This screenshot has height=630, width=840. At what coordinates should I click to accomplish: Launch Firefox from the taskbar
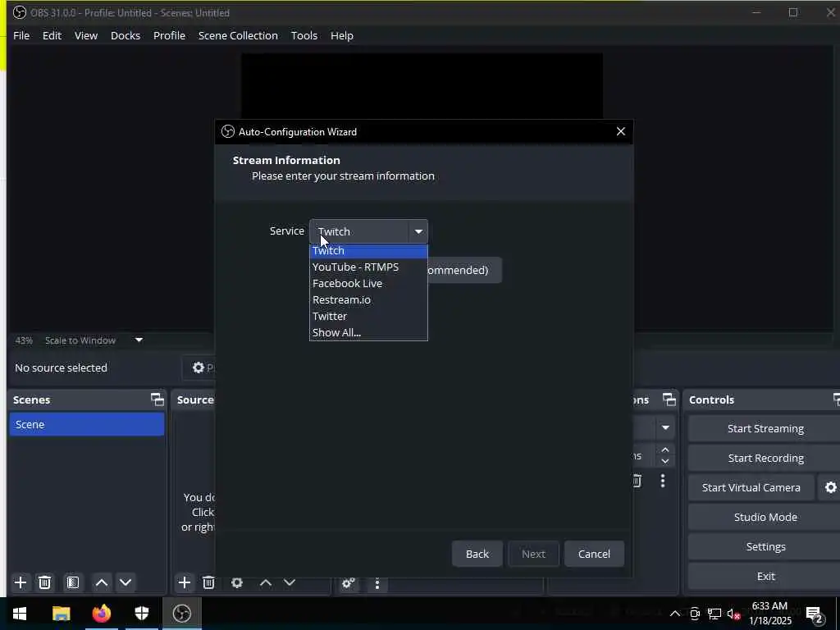(x=101, y=614)
